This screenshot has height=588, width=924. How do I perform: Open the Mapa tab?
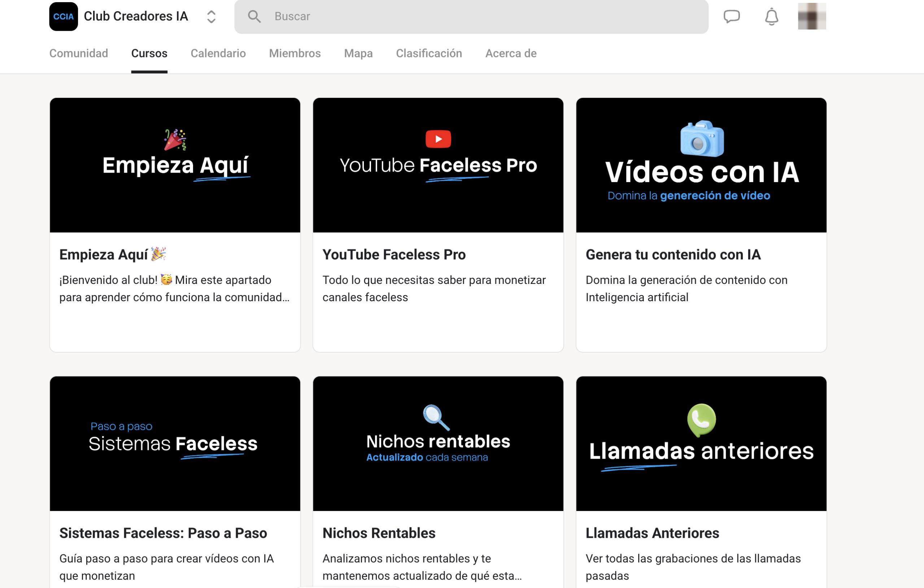pyautogui.click(x=358, y=53)
